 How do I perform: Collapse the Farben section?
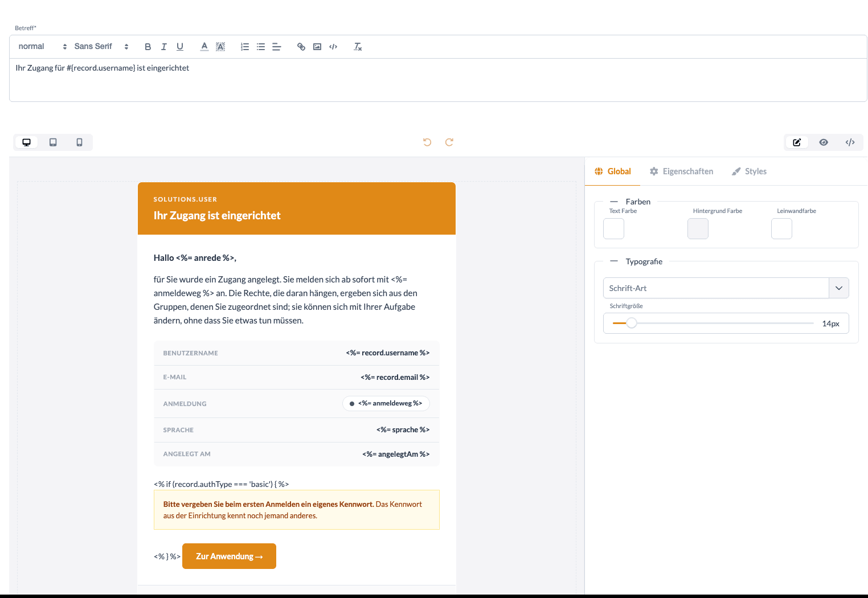pyautogui.click(x=614, y=202)
